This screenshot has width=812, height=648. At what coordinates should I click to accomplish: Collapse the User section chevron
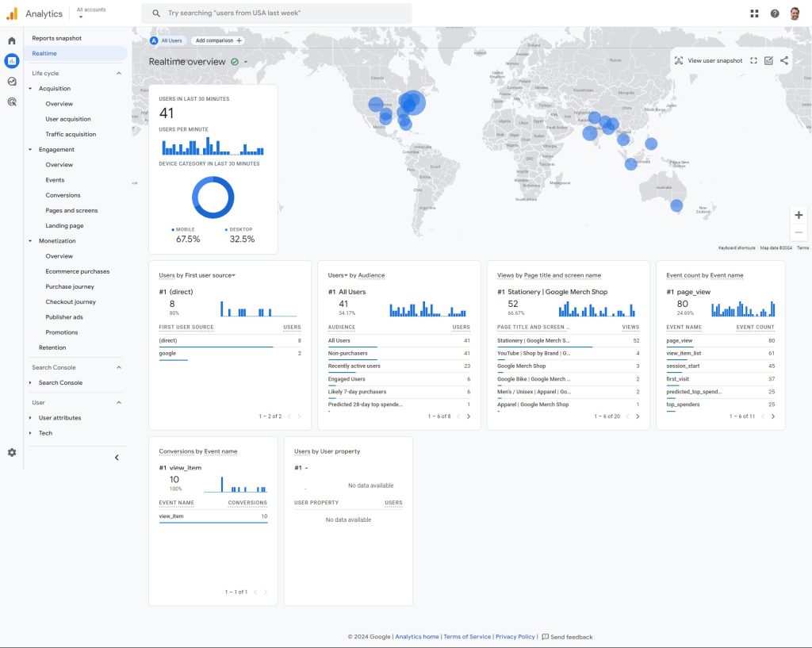click(119, 403)
